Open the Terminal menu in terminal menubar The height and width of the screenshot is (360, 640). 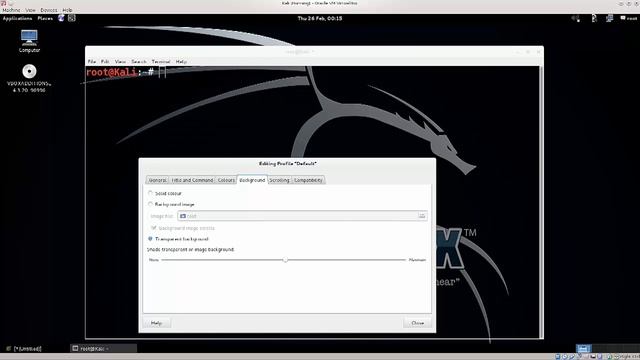tap(161, 62)
